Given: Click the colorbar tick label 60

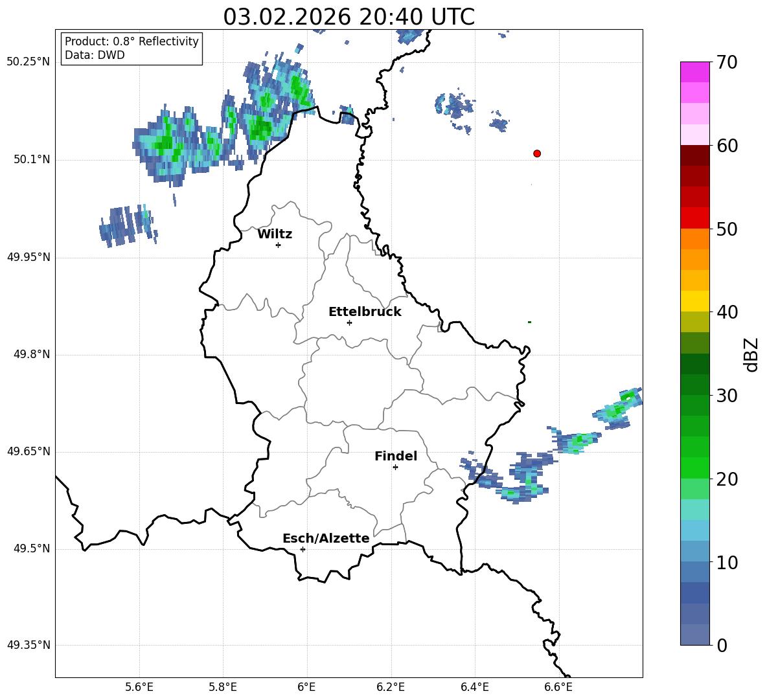Looking at the screenshot, I should [x=727, y=146].
